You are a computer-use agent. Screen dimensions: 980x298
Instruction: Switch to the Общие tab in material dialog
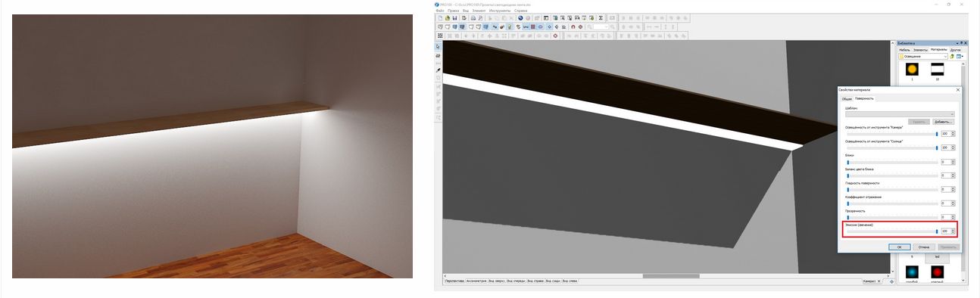point(846,98)
